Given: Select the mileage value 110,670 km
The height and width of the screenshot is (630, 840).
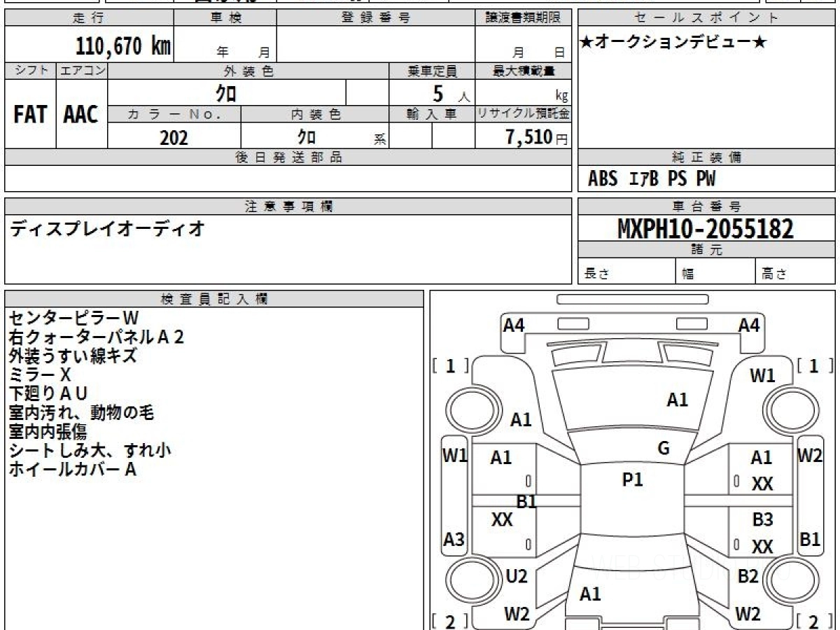Looking at the screenshot, I should click(x=123, y=45).
